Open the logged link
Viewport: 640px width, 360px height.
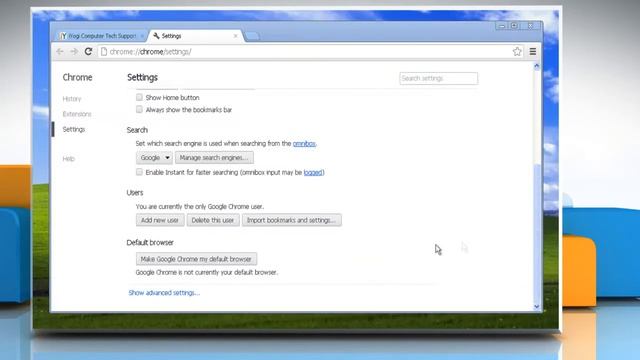tap(313, 173)
